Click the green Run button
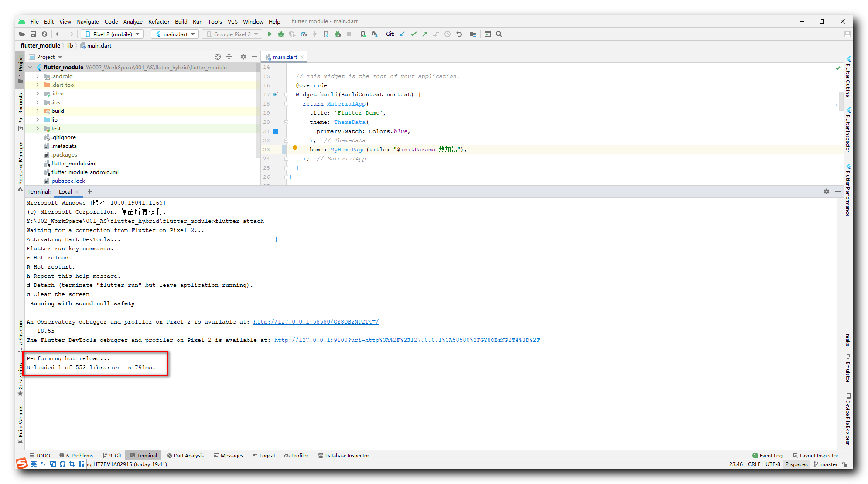The image size is (868, 484). (x=270, y=34)
